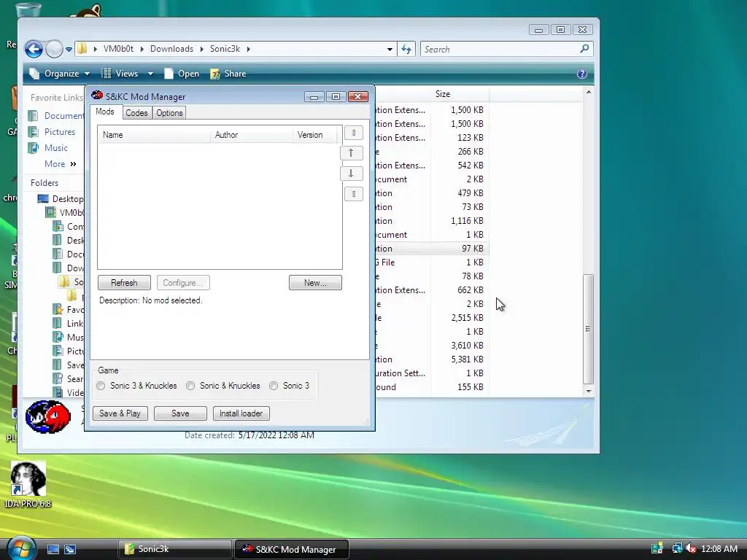This screenshot has height=560, width=747.
Task: Open IDA PRO 6.8 desktop shortcut
Action: coord(28,485)
